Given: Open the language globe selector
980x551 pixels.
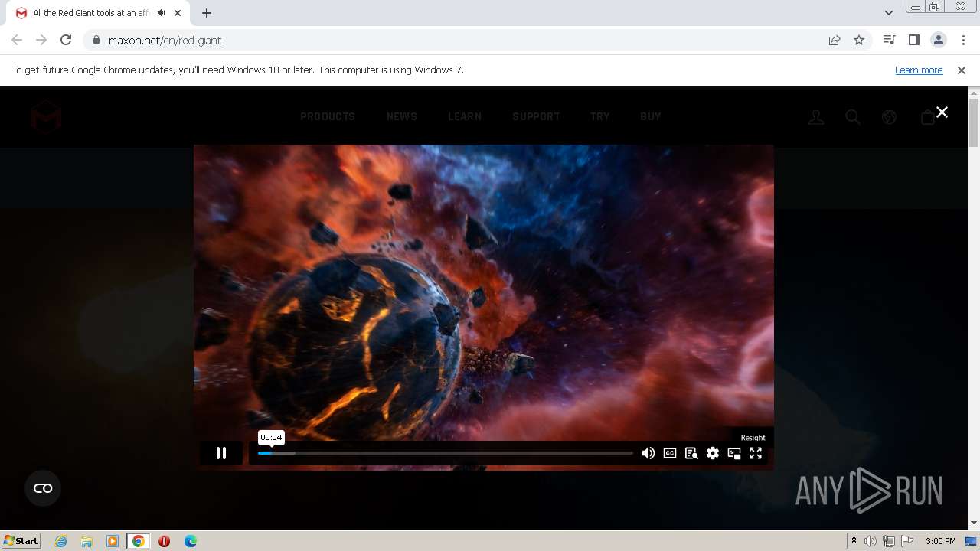Looking at the screenshot, I should pyautogui.click(x=889, y=117).
